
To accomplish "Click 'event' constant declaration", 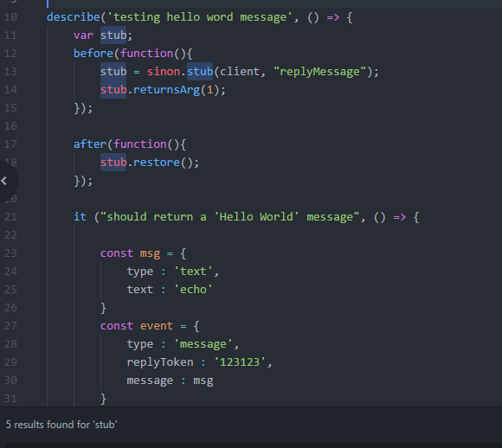I will tap(157, 326).
